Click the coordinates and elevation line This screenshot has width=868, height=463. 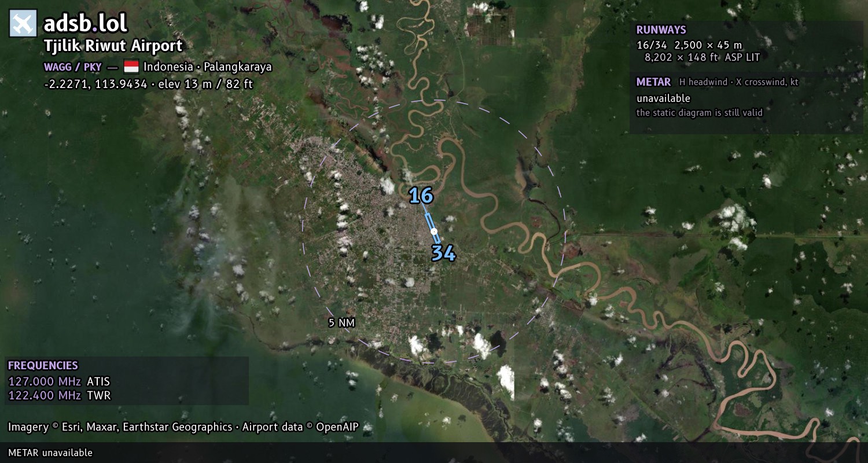[x=148, y=84]
